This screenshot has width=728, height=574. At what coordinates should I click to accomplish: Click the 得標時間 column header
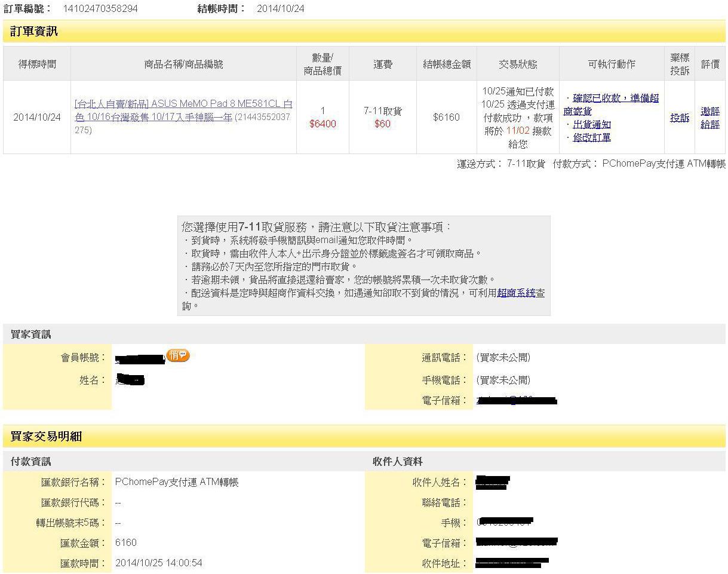(x=37, y=64)
